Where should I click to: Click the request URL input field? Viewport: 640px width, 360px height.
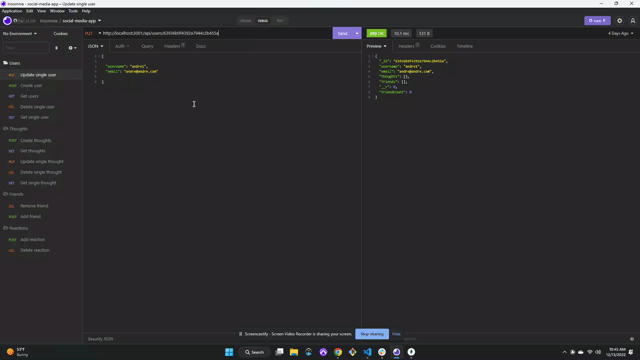(216, 33)
